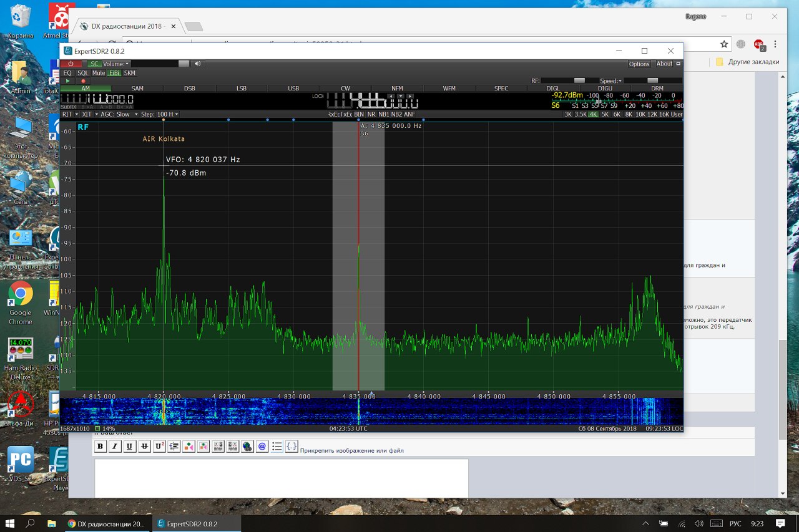Click the right arrow above frequency display
The image size is (799, 532).
click(x=410, y=96)
